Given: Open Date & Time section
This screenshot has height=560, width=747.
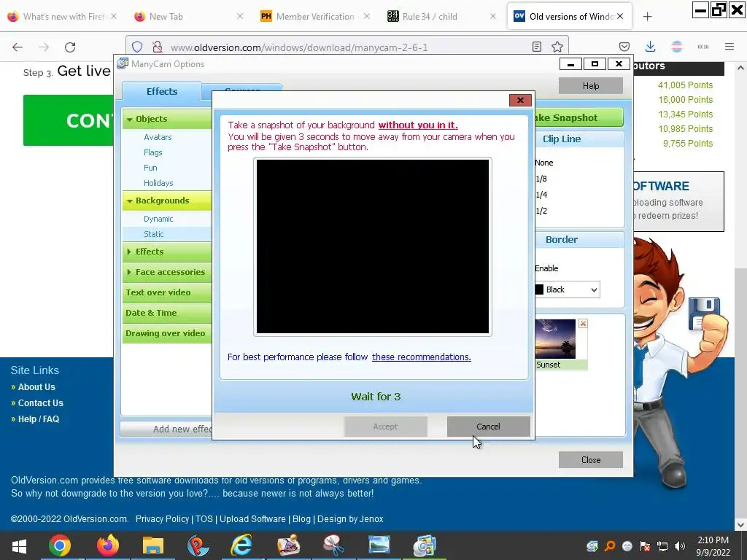Looking at the screenshot, I should [167, 313].
